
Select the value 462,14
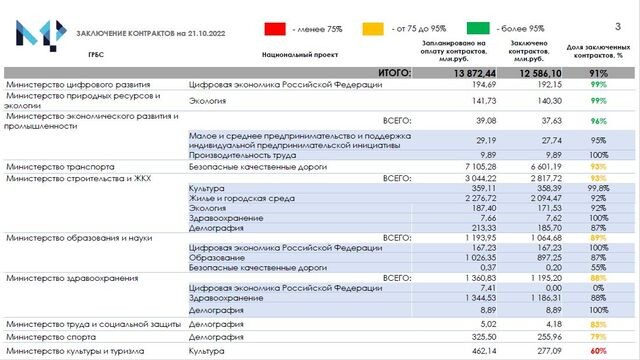point(484,351)
